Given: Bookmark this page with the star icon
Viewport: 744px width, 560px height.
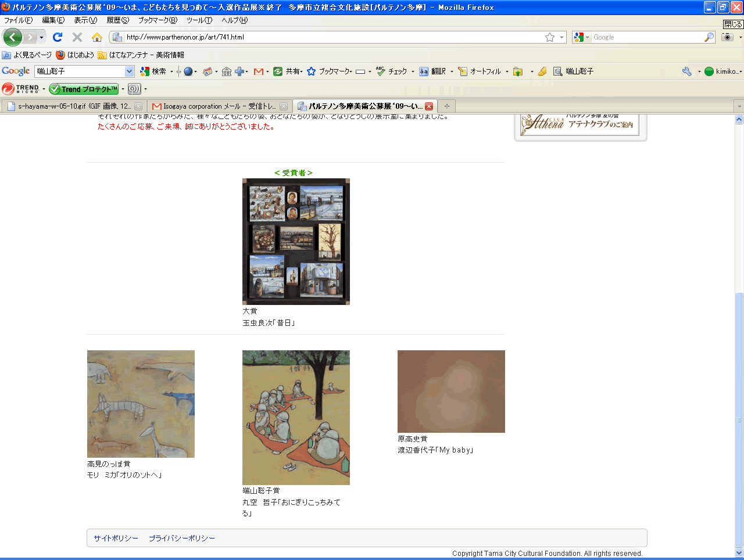Looking at the screenshot, I should (x=550, y=37).
